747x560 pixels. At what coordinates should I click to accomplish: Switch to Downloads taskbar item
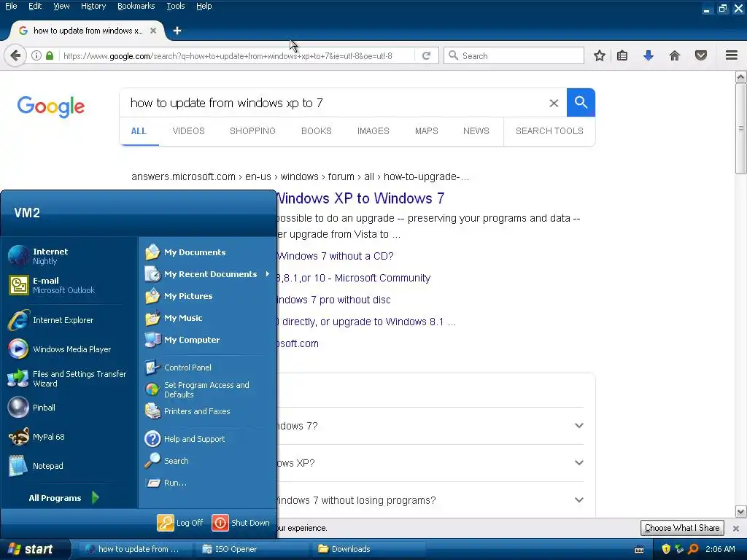368,549
